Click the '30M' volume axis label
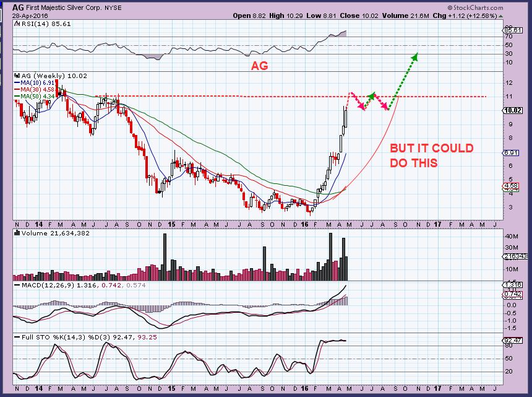This screenshot has width=532, height=397. 512,248
